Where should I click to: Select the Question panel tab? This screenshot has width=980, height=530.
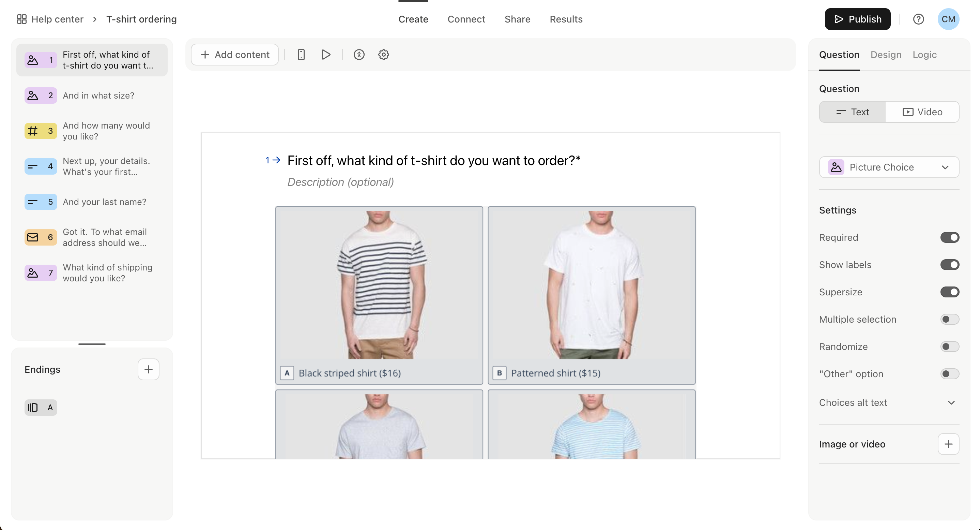(839, 55)
